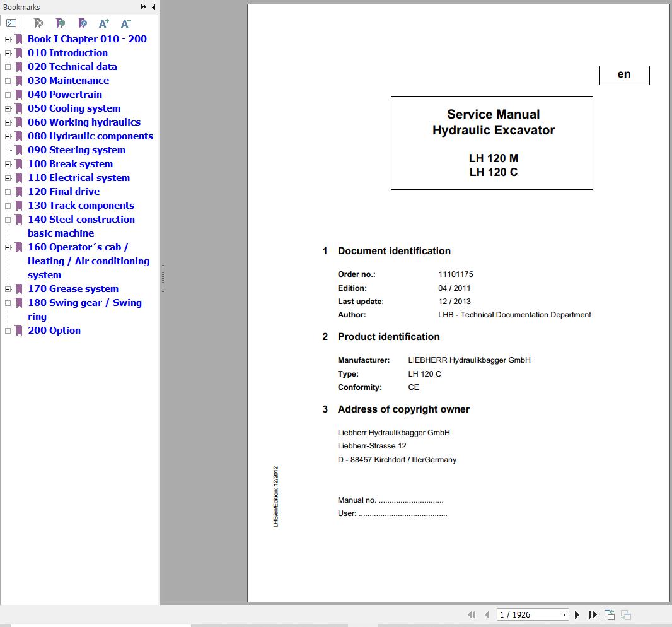Expand the 130 Track components node

tap(8, 206)
